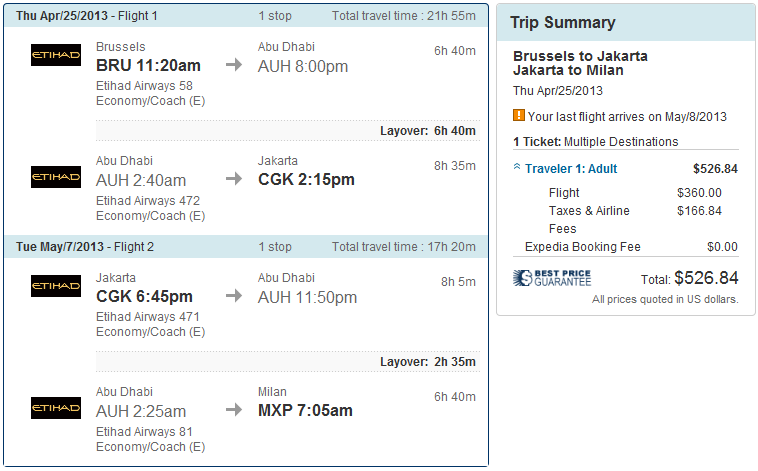758x471 pixels.
Task: Click the Best Price Guarantee badge
Action: pos(553,278)
